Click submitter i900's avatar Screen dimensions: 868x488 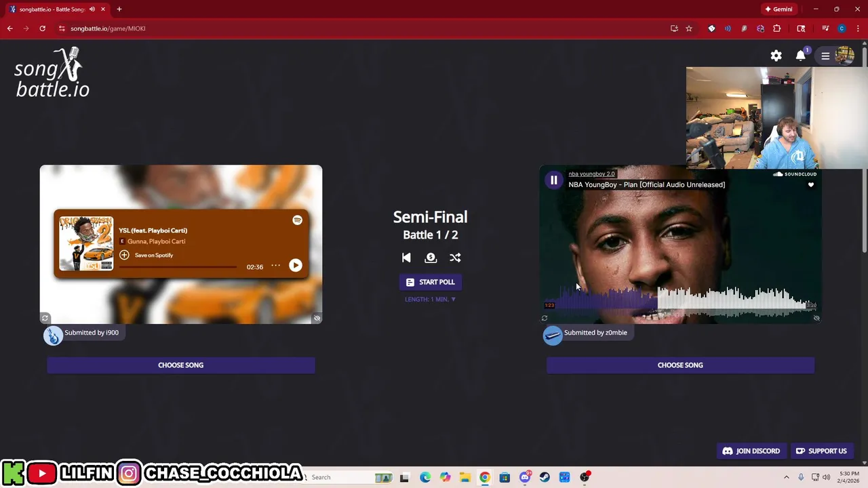[53, 335]
